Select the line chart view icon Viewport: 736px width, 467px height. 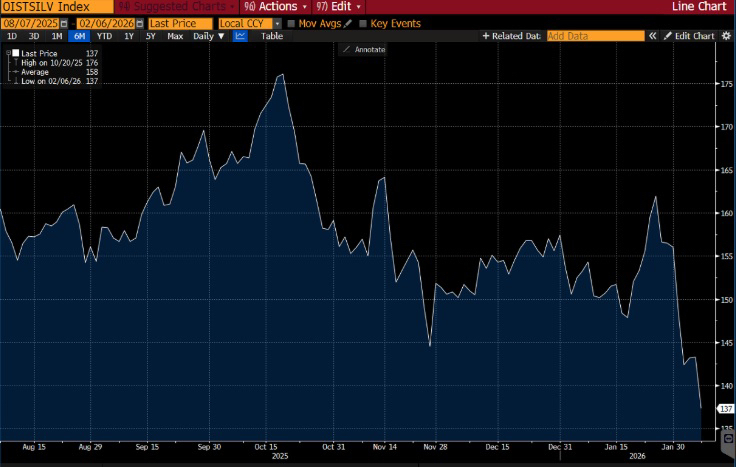click(240, 36)
